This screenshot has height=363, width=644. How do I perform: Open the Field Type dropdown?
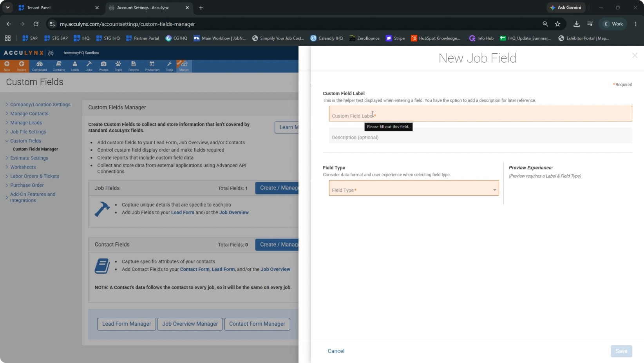point(414,188)
